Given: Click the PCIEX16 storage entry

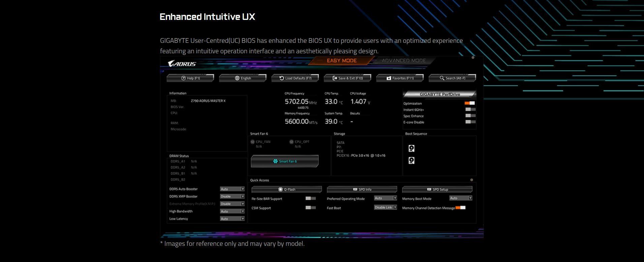Looking at the screenshot, I should (x=361, y=156).
